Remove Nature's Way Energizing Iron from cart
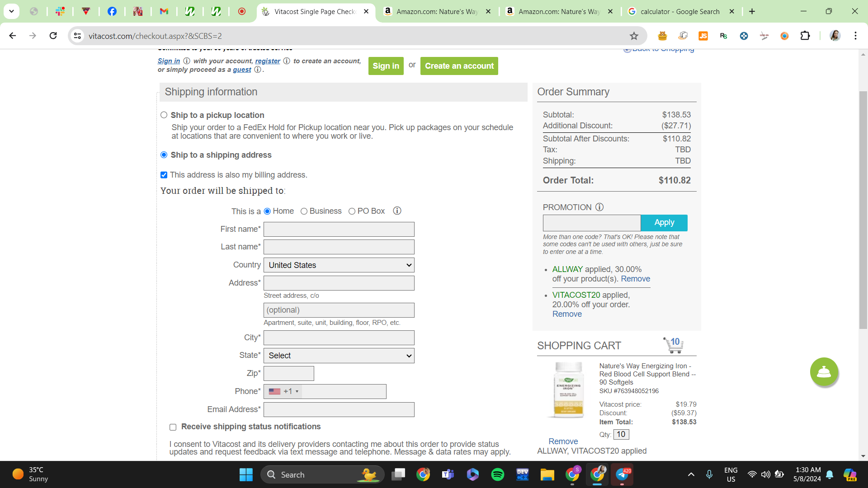868x488 pixels. click(563, 441)
